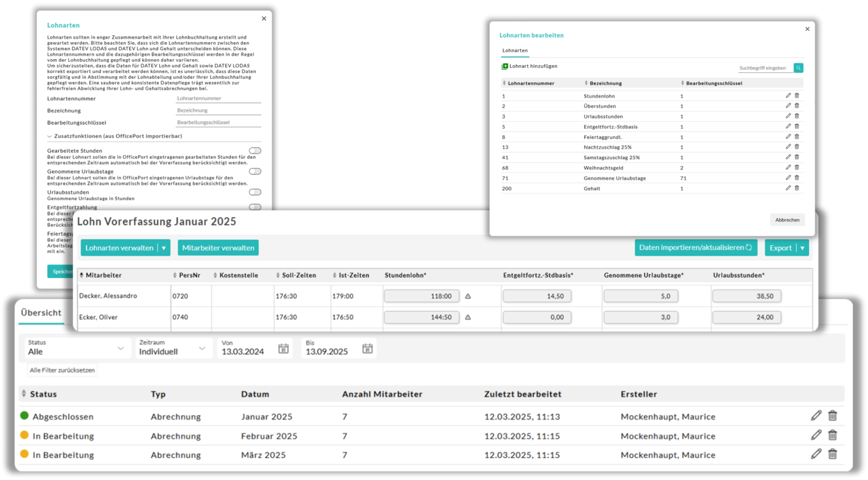Select the Lohnarten tab in edit dialog
The width and height of the screenshot is (868, 480).
[x=515, y=51]
